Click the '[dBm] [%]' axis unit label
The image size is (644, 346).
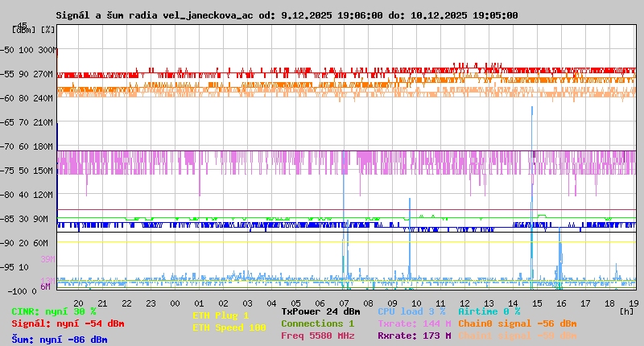pyautogui.click(x=34, y=30)
